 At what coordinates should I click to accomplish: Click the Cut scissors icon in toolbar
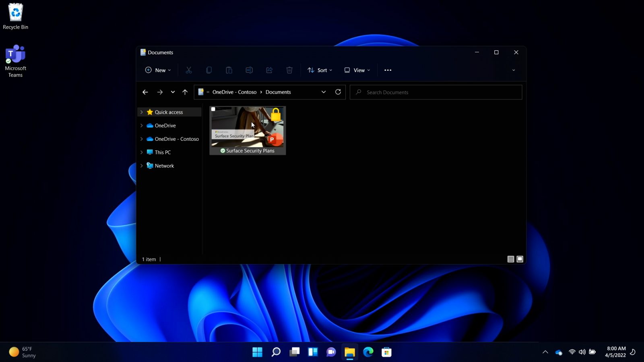[188, 70]
